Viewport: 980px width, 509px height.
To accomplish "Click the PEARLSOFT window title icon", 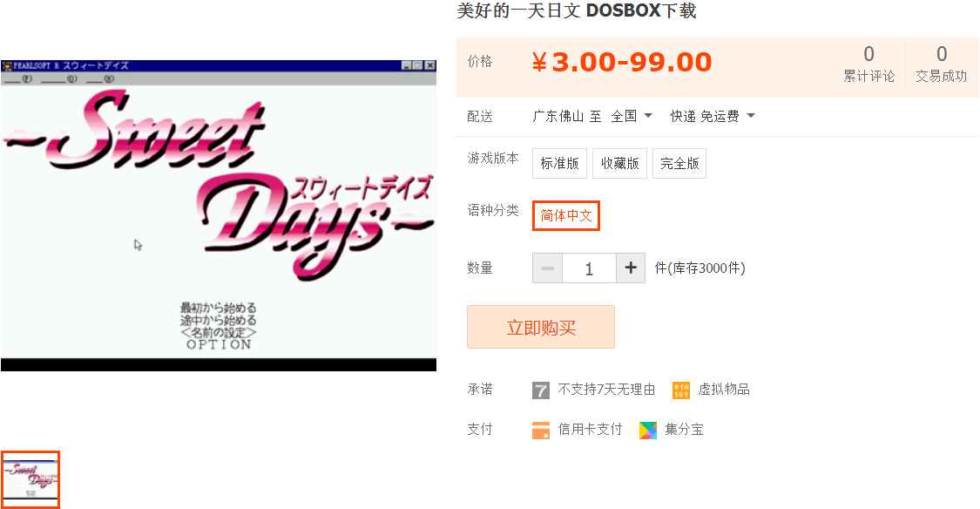I will [7, 65].
